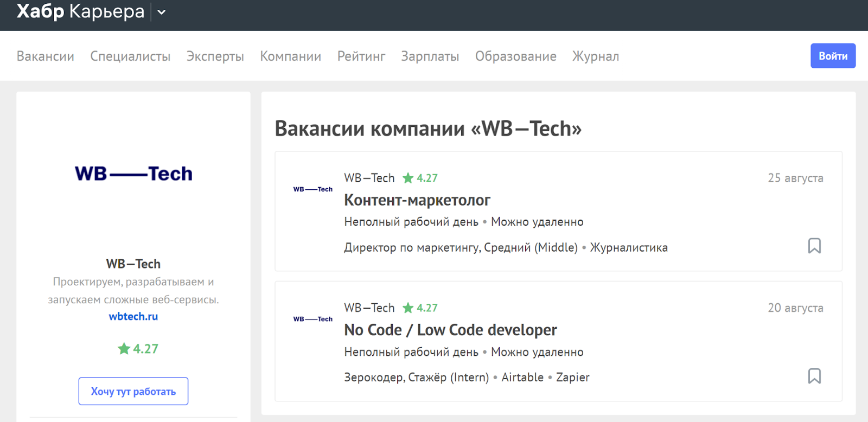Bookmark the No Code / Low Code developer vacancy
The image size is (868, 422).
[x=814, y=376]
